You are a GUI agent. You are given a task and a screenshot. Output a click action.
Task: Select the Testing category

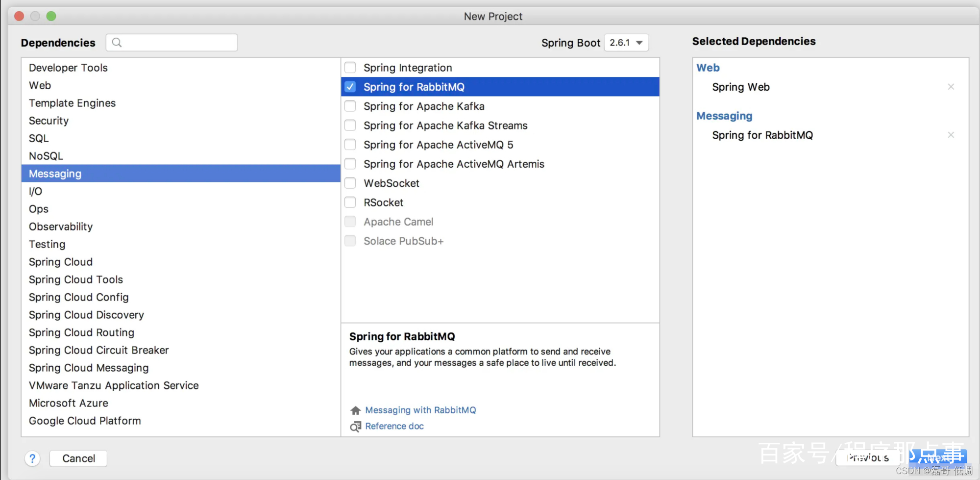pyautogui.click(x=181, y=244)
